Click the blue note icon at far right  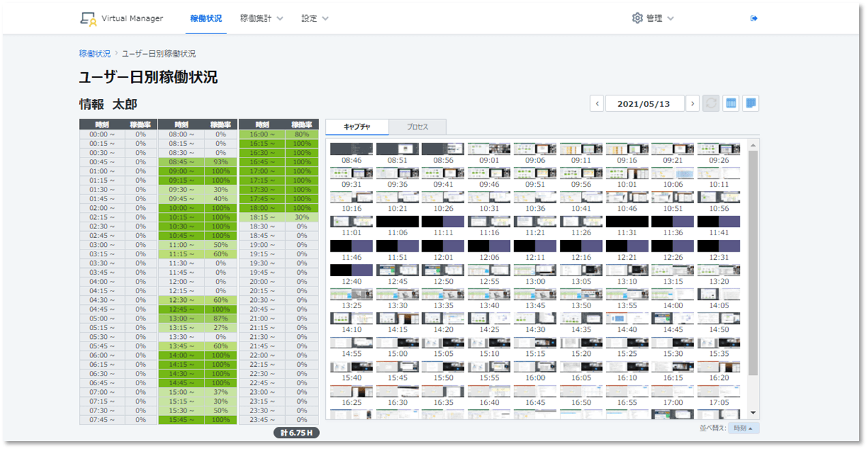coord(750,104)
